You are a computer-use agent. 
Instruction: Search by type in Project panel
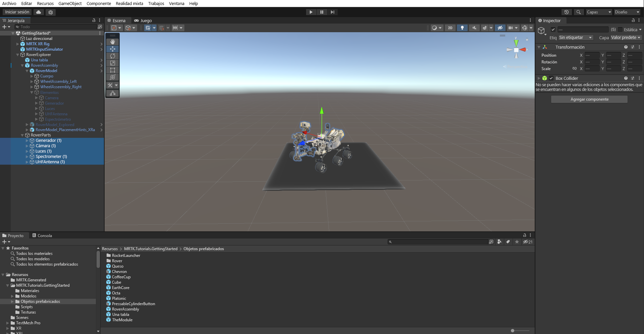point(500,242)
